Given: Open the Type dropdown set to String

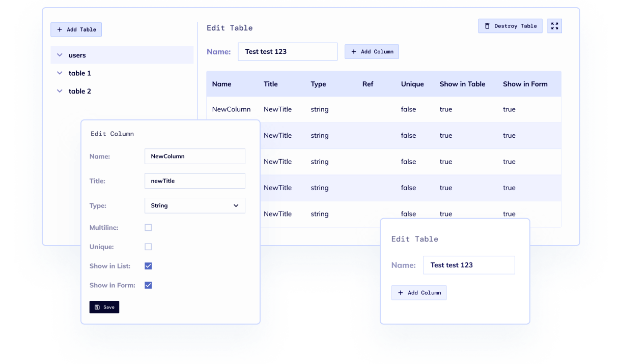Looking at the screenshot, I should [x=194, y=205].
